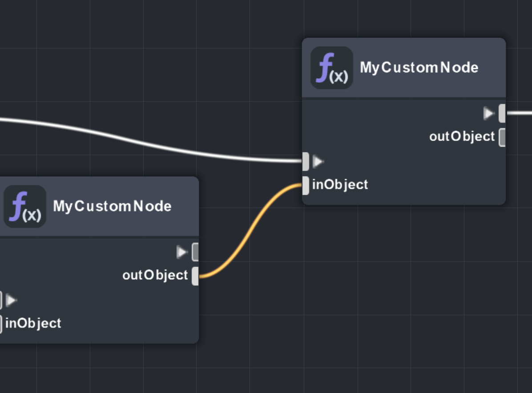This screenshot has height=393, width=532.
Task: Click the f(x) icon on the lower-left node
Action: 25,206
